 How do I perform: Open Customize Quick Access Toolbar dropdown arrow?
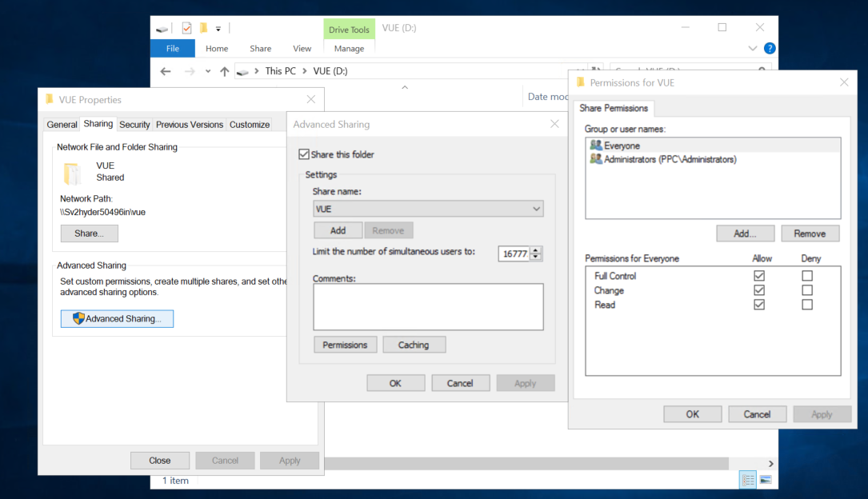coord(218,29)
